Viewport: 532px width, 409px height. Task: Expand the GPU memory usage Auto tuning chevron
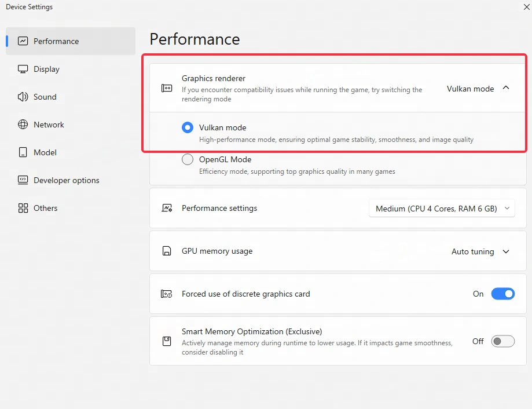point(506,251)
